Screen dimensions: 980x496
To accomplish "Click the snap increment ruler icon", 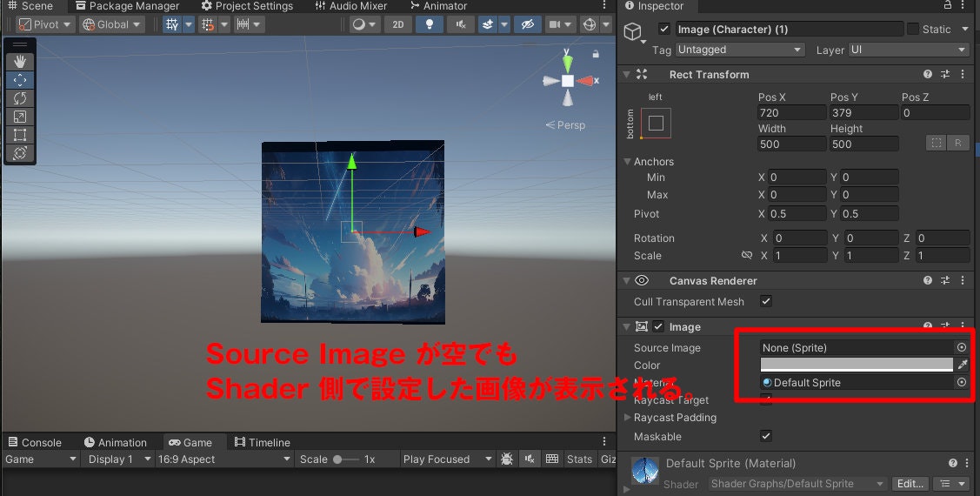I will coord(243,24).
